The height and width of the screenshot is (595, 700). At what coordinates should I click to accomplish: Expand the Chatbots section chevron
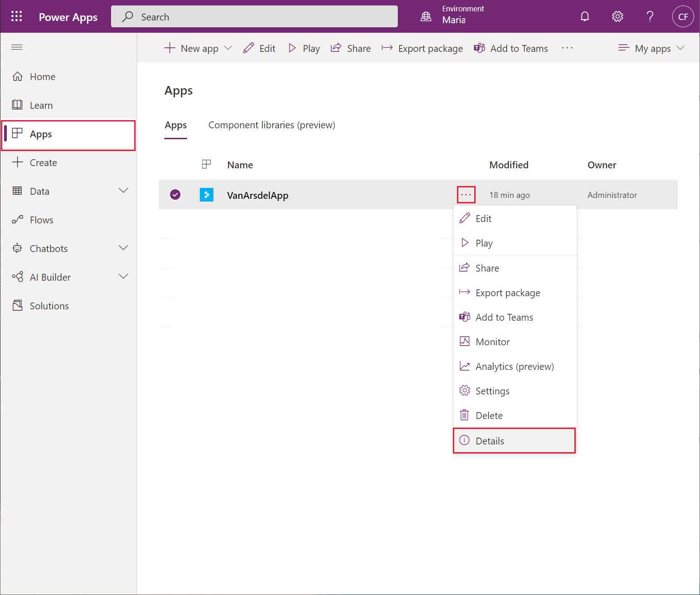tap(123, 248)
